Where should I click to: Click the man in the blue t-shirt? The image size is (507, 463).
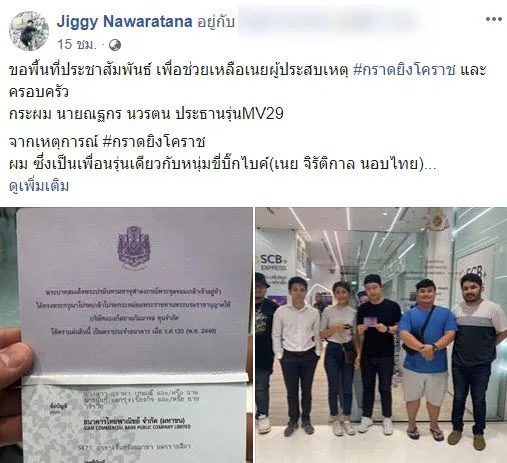pyautogui.click(x=425, y=358)
